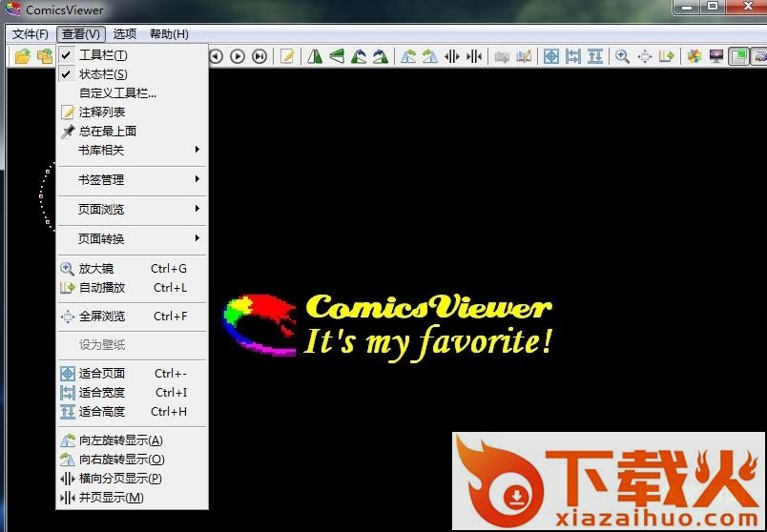Uncheck 工具栏(T) in the View menu

(132, 54)
